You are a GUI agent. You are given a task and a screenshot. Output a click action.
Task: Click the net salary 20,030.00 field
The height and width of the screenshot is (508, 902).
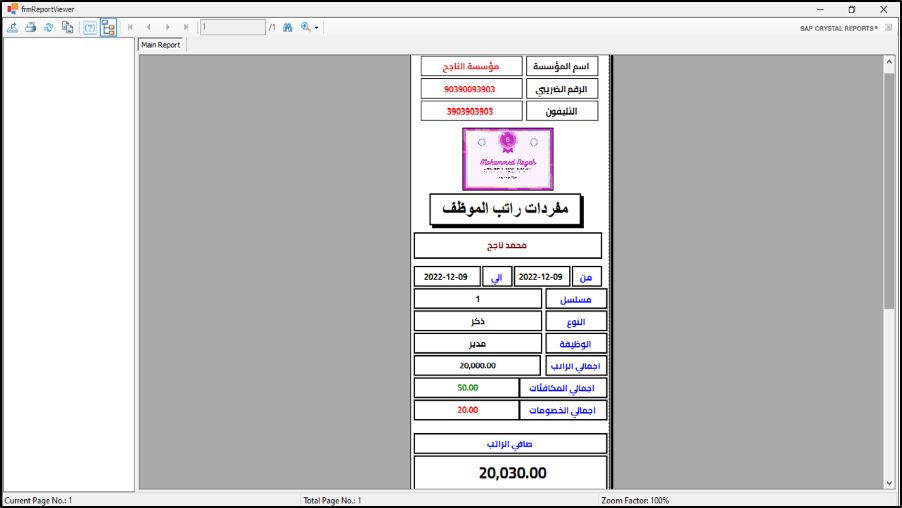click(x=511, y=473)
